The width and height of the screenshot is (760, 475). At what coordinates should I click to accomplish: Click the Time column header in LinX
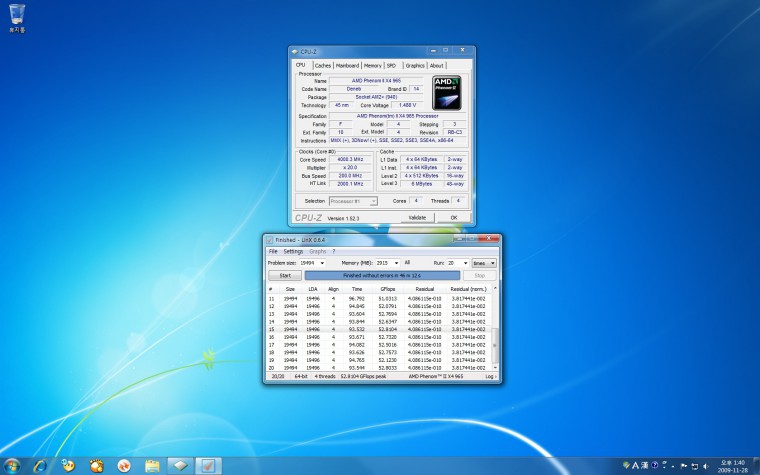(357, 289)
